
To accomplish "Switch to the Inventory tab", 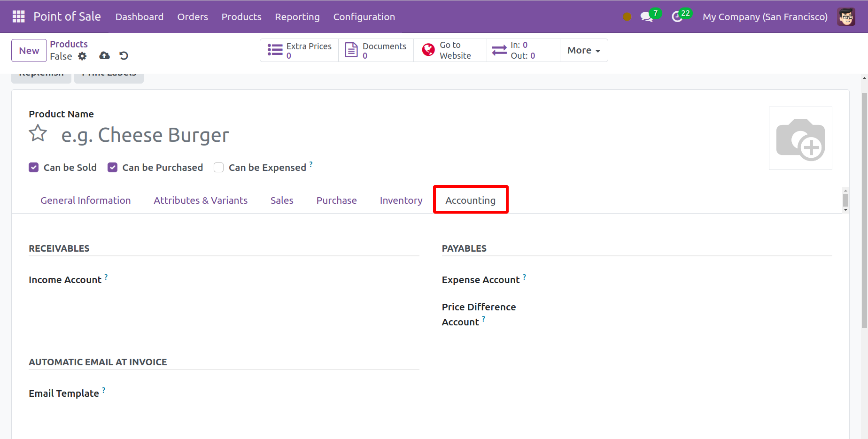I will coord(401,200).
